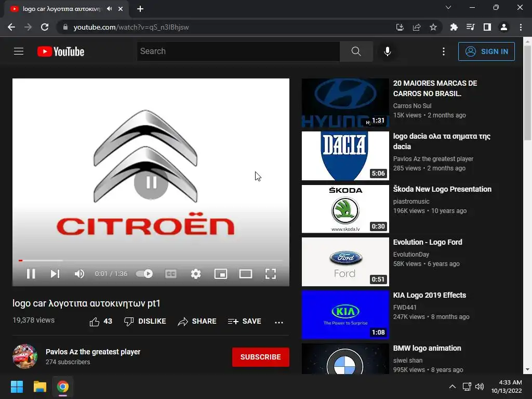Open the 20 MAIORES MARCAS DE CARROS thumbnail
This screenshot has height=399, width=532.
pos(345,103)
